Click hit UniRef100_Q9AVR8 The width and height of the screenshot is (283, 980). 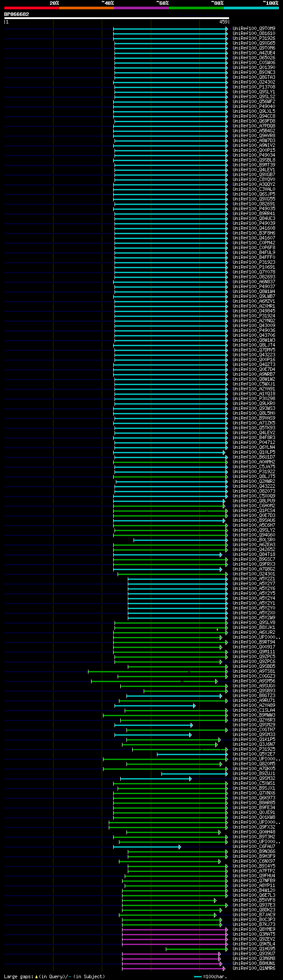coord(254,136)
